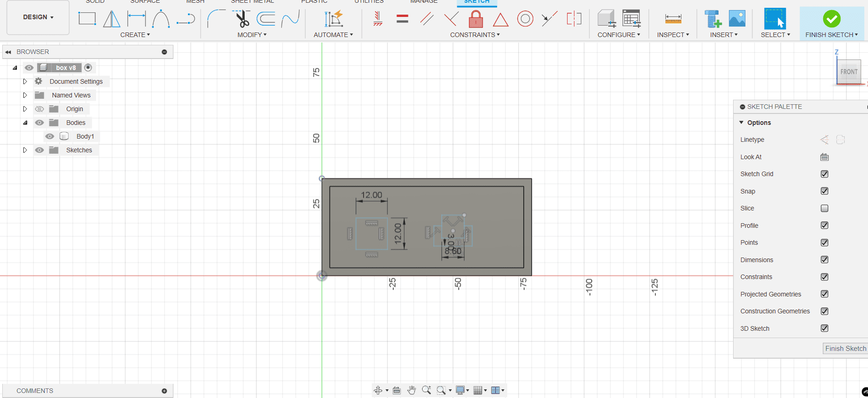The height and width of the screenshot is (398, 868).
Task: Toggle the 3D Sketch checkbox
Action: tap(825, 328)
